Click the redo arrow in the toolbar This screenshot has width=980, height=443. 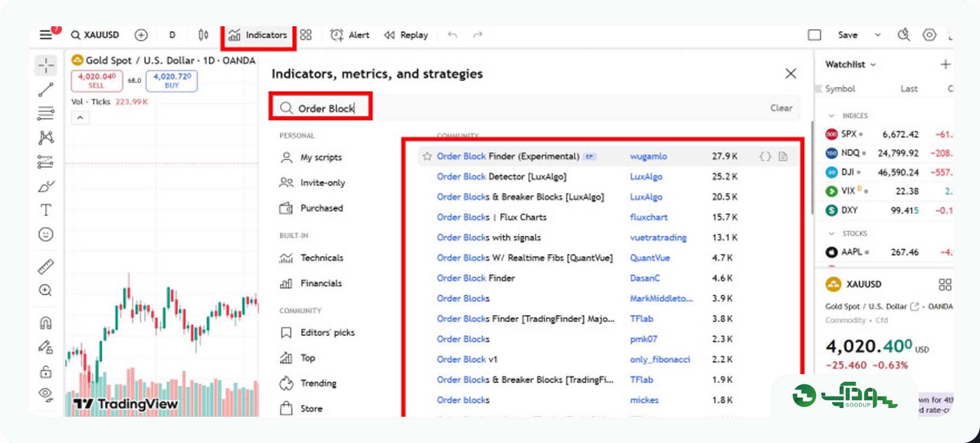coord(477,35)
